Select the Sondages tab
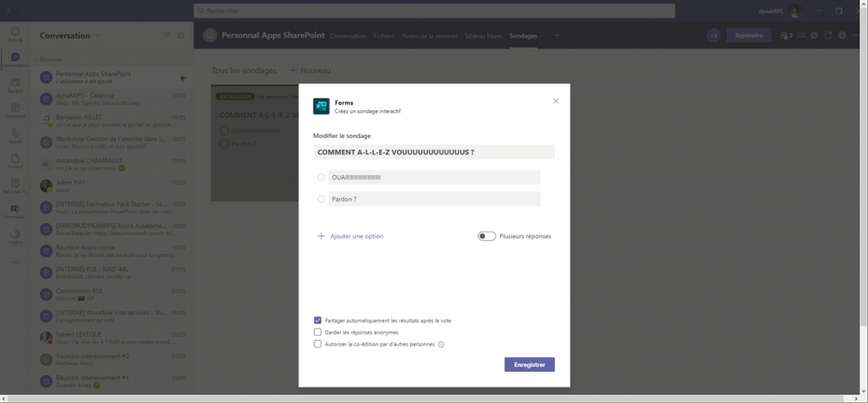Image resolution: width=868 pixels, height=403 pixels. click(523, 36)
